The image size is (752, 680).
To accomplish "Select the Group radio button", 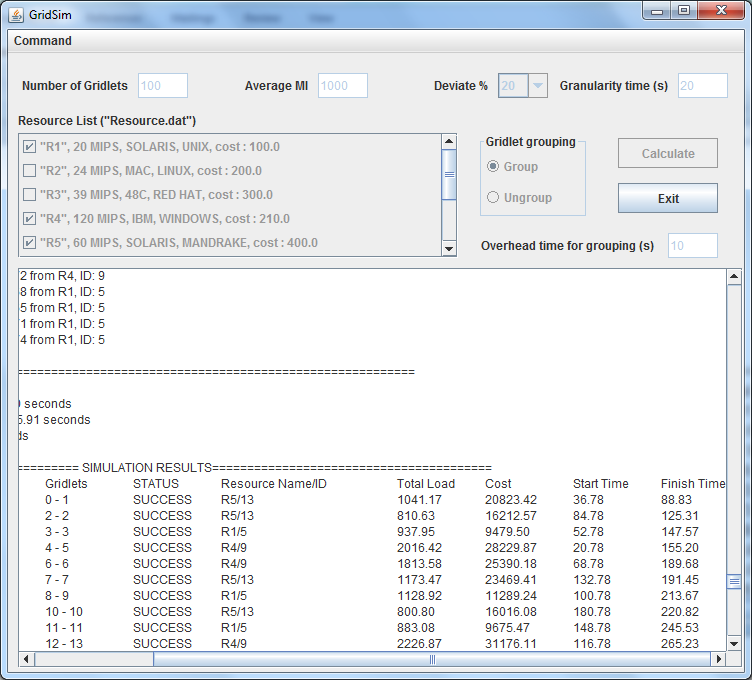I will (493, 167).
